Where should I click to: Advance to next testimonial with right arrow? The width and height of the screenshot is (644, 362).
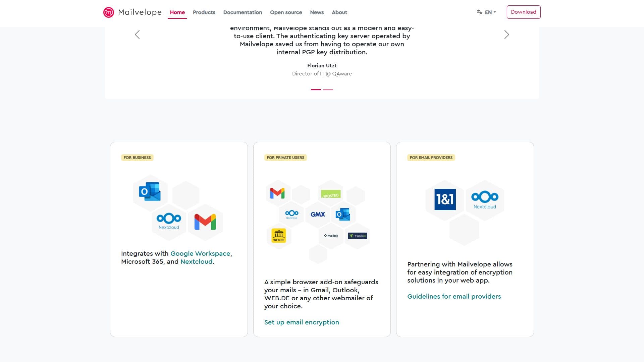[507, 35]
